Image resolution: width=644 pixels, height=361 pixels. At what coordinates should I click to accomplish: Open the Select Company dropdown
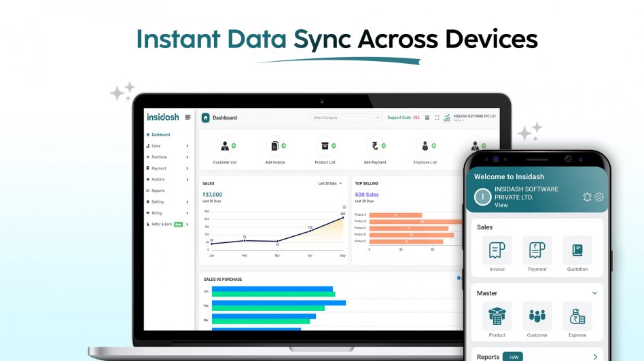coord(346,118)
